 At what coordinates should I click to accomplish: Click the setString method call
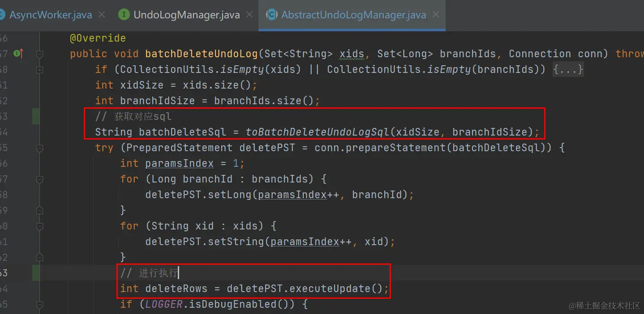tap(236, 242)
